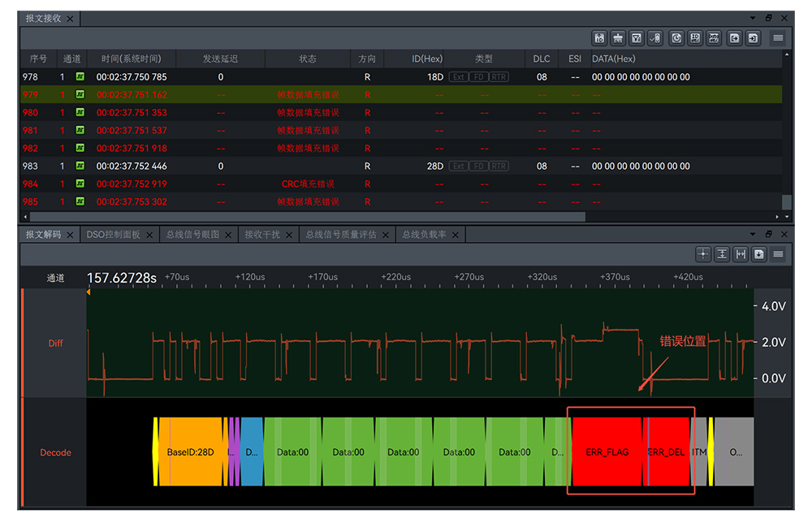Activate the crosshair cursor tool in decode panel

pyautogui.click(x=702, y=254)
